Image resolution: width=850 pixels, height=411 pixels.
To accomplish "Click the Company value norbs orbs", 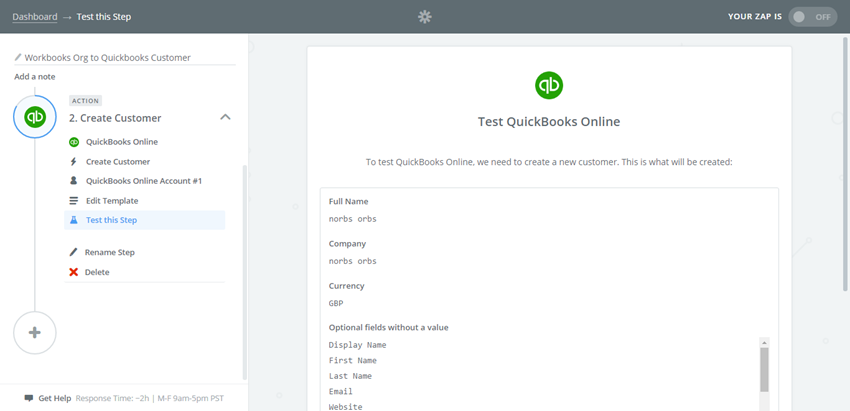I will [x=352, y=261].
